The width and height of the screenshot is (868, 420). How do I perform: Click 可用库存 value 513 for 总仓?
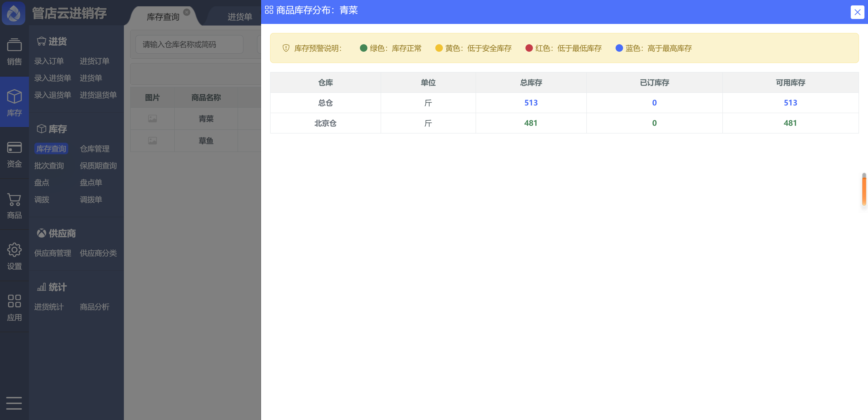(790, 103)
